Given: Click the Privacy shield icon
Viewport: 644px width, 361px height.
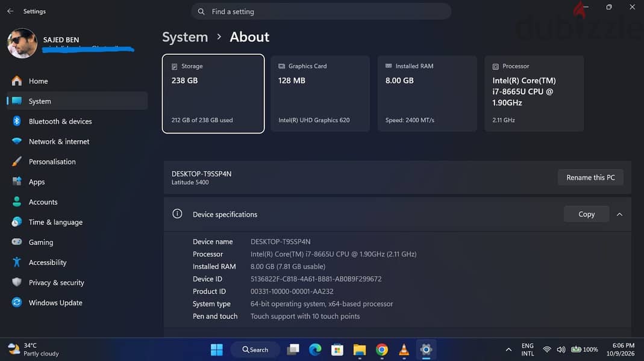Looking at the screenshot, I should click(17, 282).
